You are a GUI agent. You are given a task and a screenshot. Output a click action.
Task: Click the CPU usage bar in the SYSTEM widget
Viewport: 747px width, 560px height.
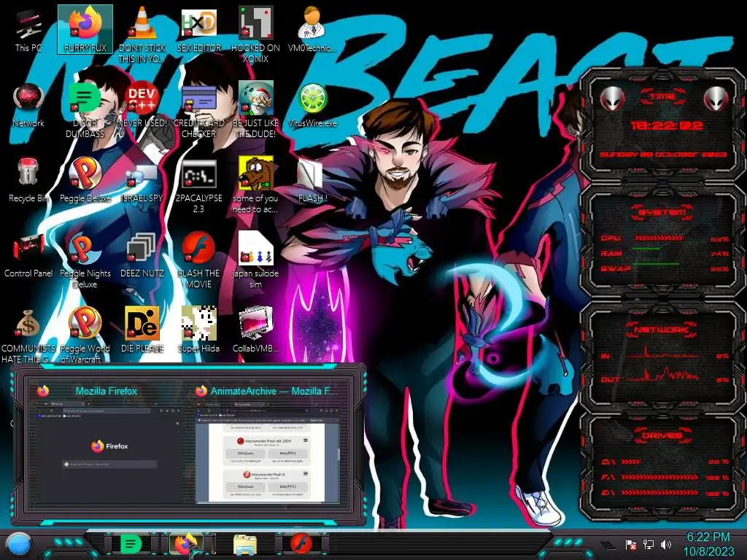pyautogui.click(x=658, y=238)
